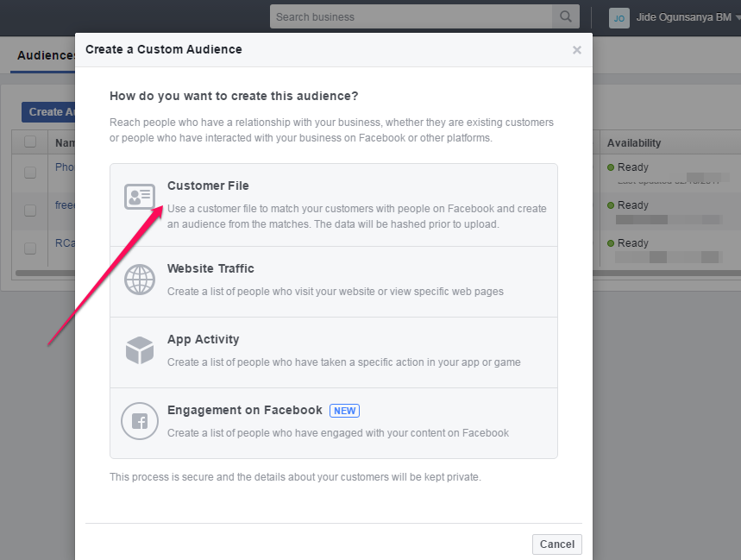Select the Customer File option title

(x=208, y=186)
